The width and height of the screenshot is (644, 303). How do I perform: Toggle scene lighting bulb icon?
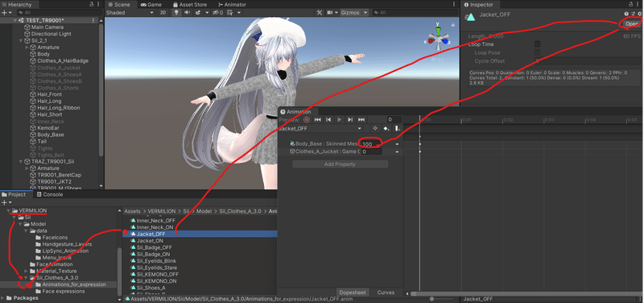(x=176, y=13)
